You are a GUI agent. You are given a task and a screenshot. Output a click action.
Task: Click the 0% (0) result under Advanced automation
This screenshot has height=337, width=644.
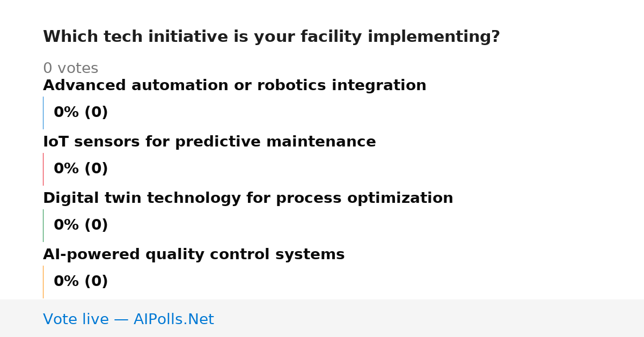point(80,113)
